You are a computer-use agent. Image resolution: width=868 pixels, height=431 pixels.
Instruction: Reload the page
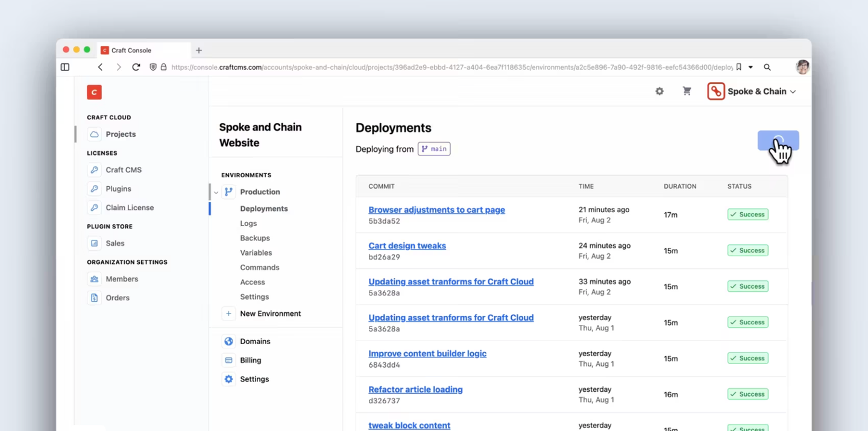(136, 68)
